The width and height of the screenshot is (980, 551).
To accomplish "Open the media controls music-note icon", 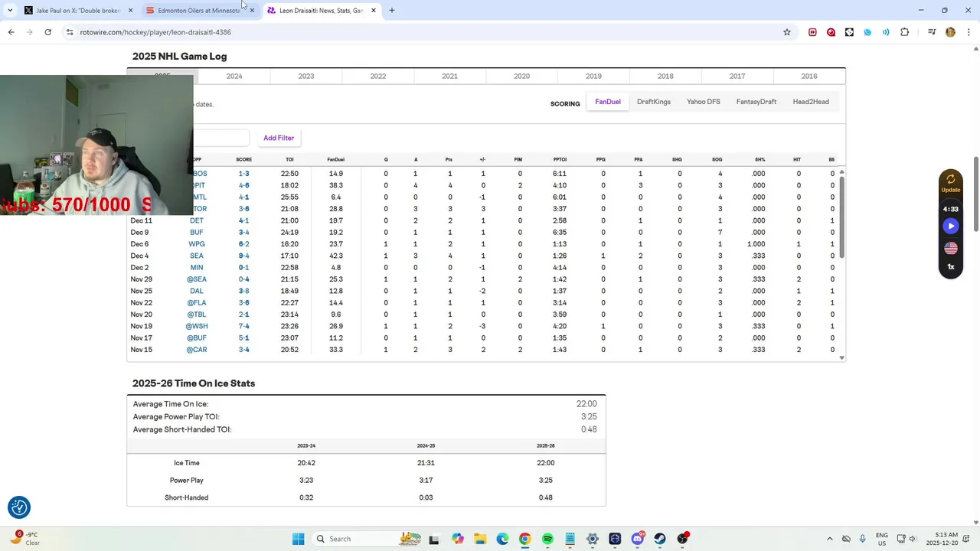I will [x=932, y=32].
